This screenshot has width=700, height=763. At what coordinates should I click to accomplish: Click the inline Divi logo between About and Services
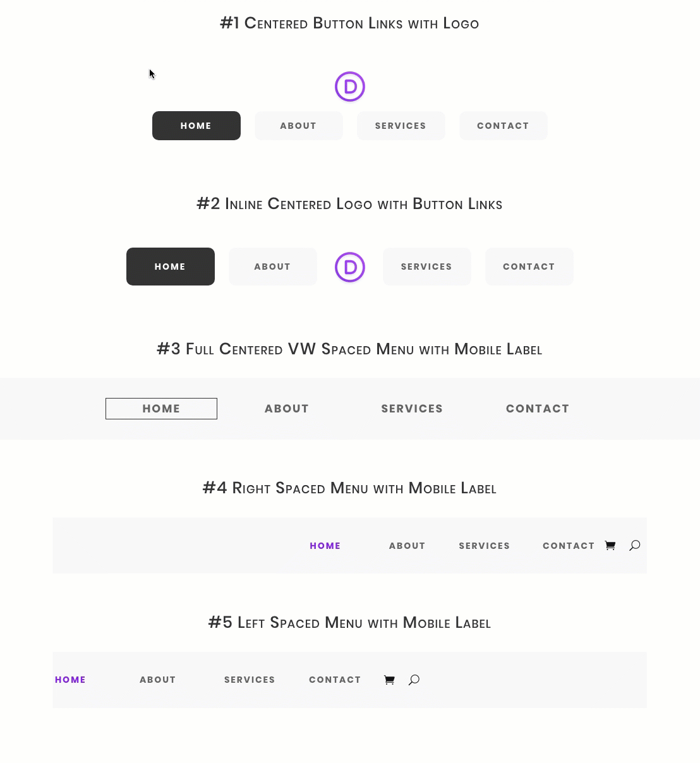coord(350,267)
